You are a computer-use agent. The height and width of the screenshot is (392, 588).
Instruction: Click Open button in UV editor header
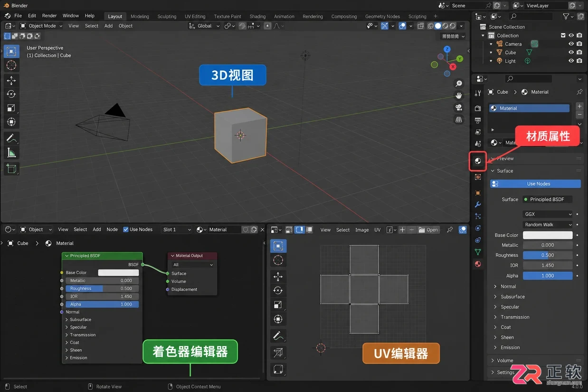point(428,230)
